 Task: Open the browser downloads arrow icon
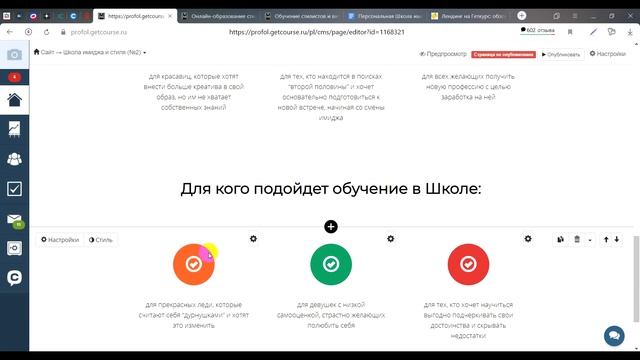630,32
